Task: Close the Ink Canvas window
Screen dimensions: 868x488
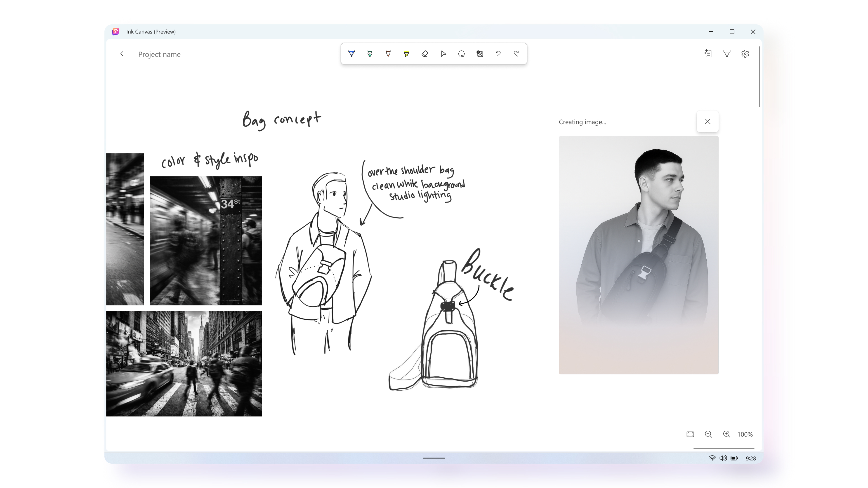Action: tap(753, 31)
